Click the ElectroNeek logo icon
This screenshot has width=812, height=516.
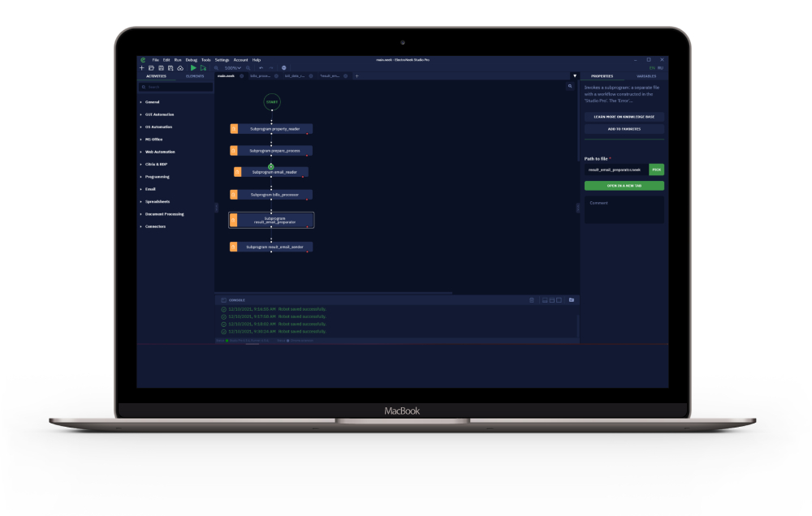pyautogui.click(x=143, y=60)
